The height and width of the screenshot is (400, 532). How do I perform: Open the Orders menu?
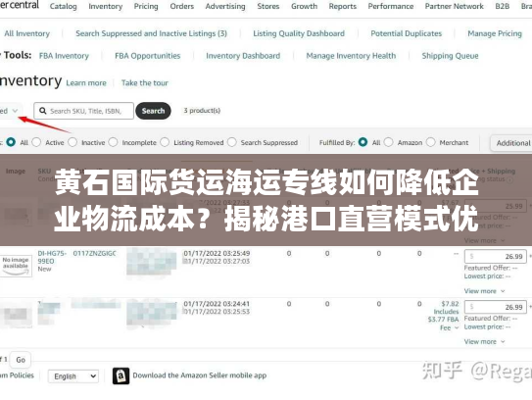[182, 6]
